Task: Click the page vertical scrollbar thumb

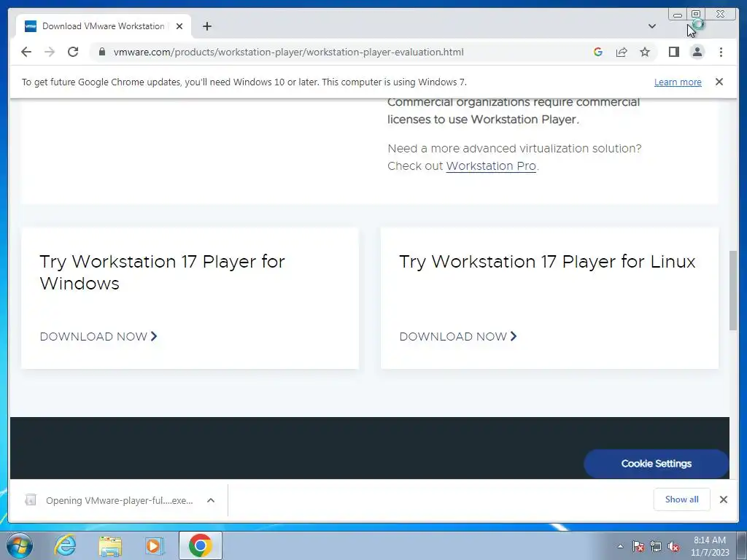Action: tap(732, 290)
